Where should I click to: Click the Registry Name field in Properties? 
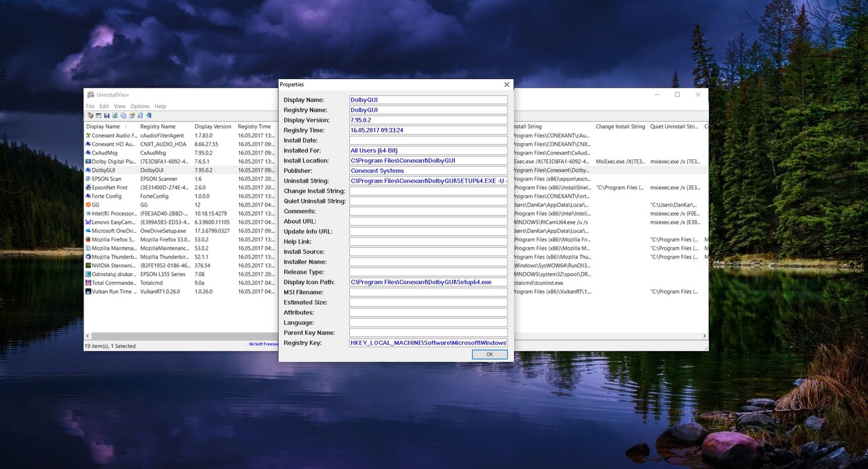click(428, 110)
